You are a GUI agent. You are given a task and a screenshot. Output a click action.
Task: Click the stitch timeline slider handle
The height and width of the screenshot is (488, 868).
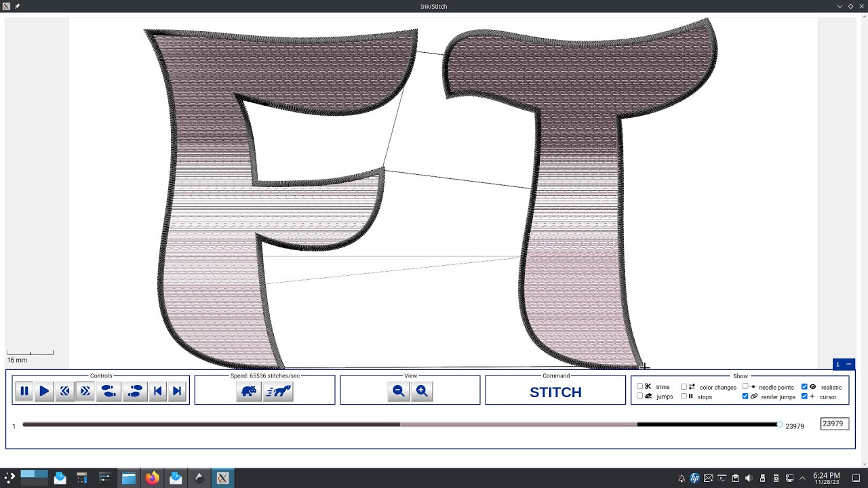coord(779,425)
